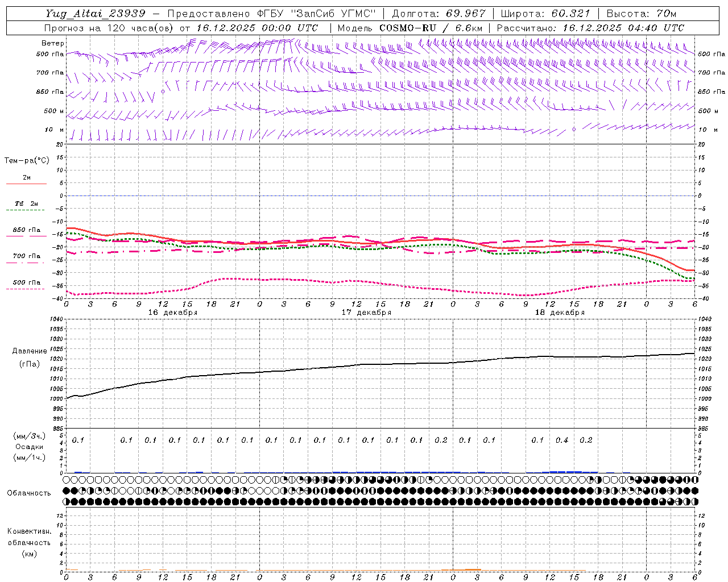Click the dash-dot line sample under 700 гПа legend
The width and height of the screenshot is (728, 582).
pyautogui.click(x=26, y=263)
